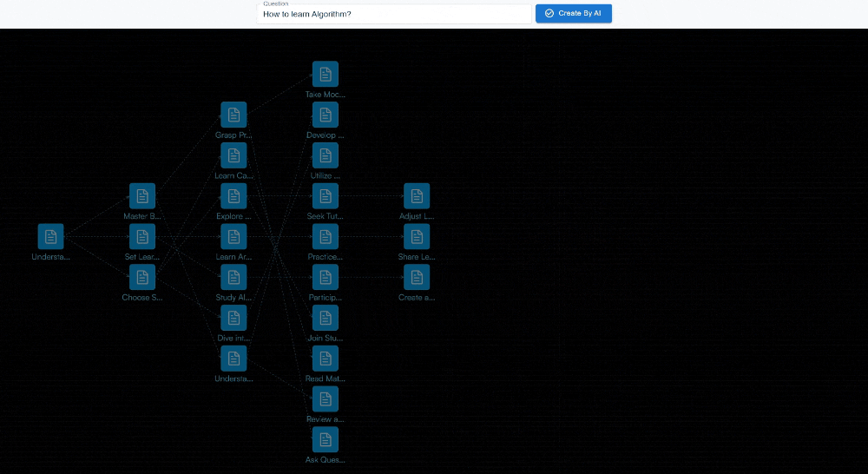This screenshot has height=474, width=868.
Task: Select the 'Master B...' node icon
Action: (x=142, y=196)
